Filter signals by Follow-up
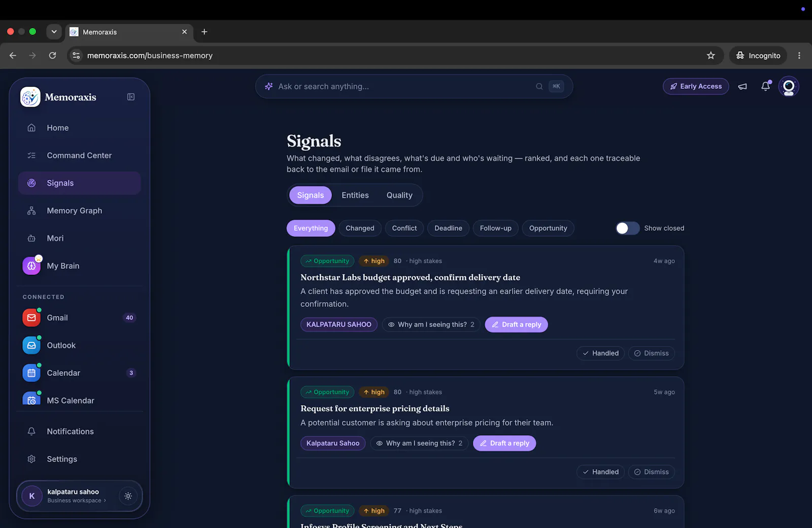 [x=496, y=228]
